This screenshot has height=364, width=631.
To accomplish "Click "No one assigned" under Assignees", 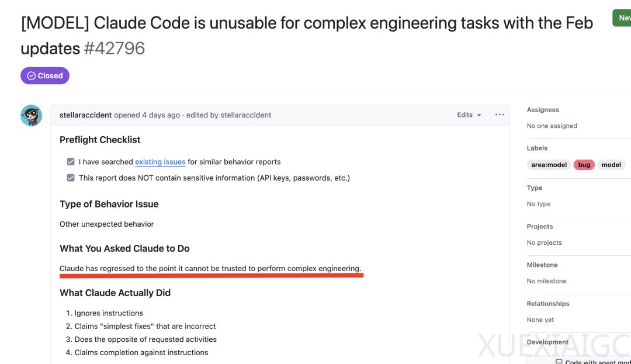I will tap(552, 126).
